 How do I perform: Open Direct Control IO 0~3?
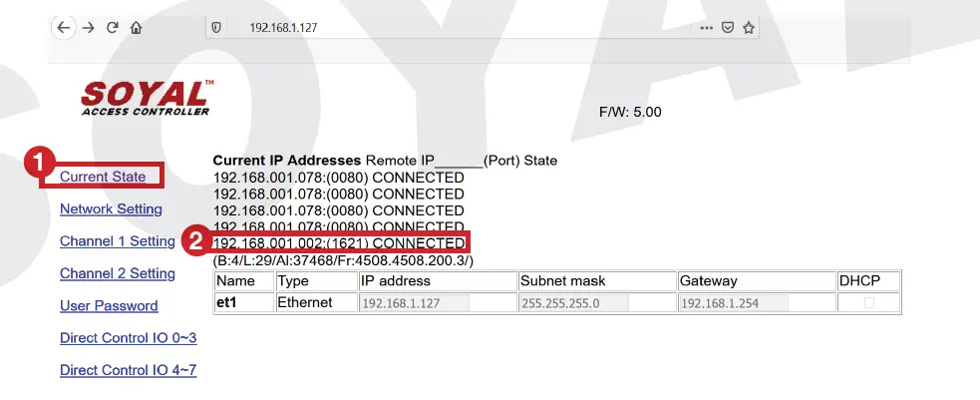point(128,338)
